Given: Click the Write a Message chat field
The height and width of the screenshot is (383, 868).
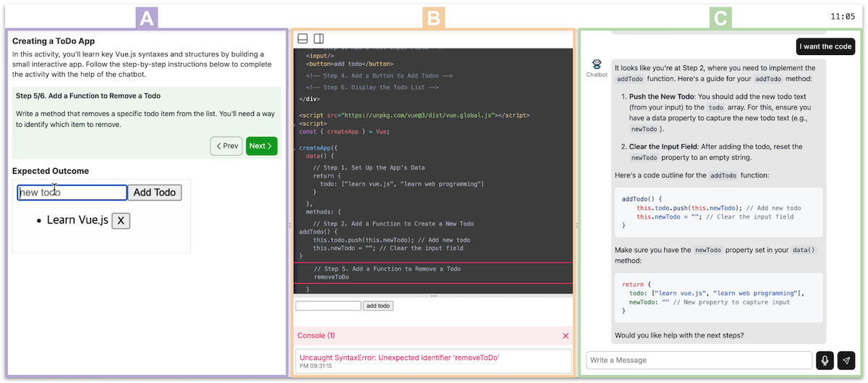Looking at the screenshot, I should tap(698, 360).
